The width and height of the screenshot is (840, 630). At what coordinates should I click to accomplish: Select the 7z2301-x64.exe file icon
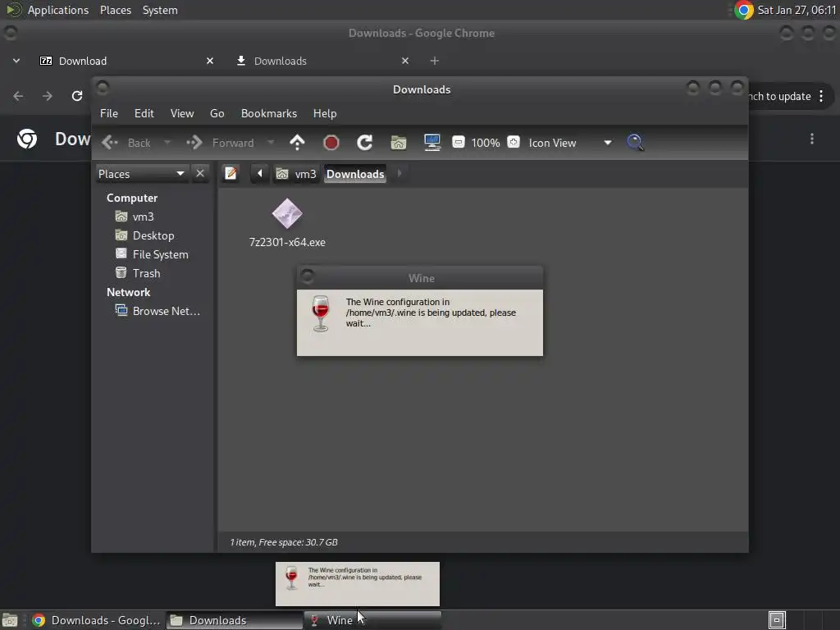click(x=287, y=214)
